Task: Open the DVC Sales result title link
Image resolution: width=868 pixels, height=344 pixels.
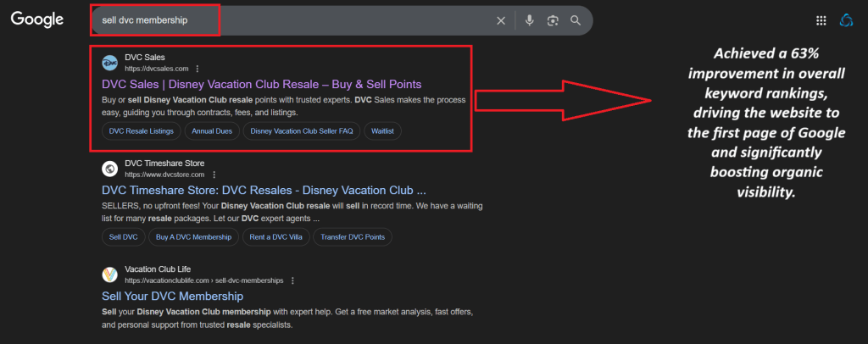Action: pos(261,84)
